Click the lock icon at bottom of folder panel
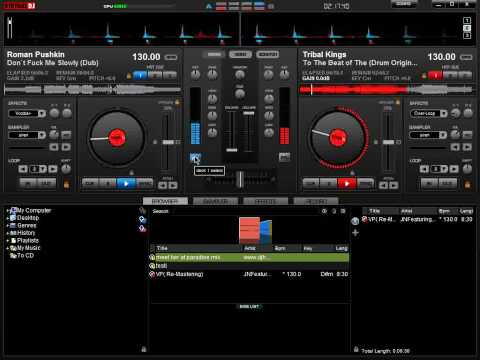 pyautogui.click(x=144, y=349)
